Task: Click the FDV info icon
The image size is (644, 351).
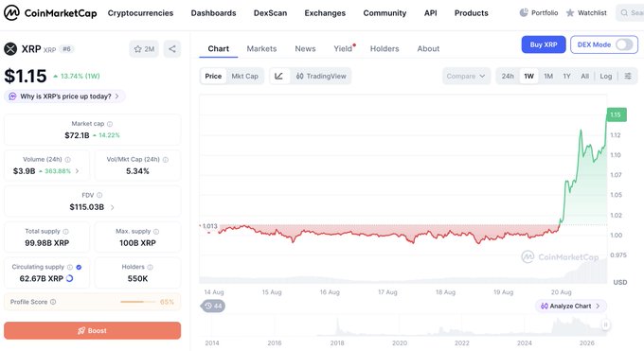Action: coord(99,195)
